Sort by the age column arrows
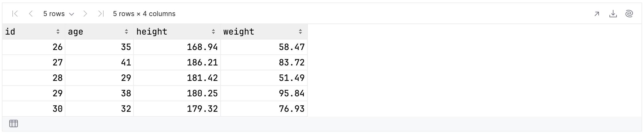 pyautogui.click(x=126, y=31)
